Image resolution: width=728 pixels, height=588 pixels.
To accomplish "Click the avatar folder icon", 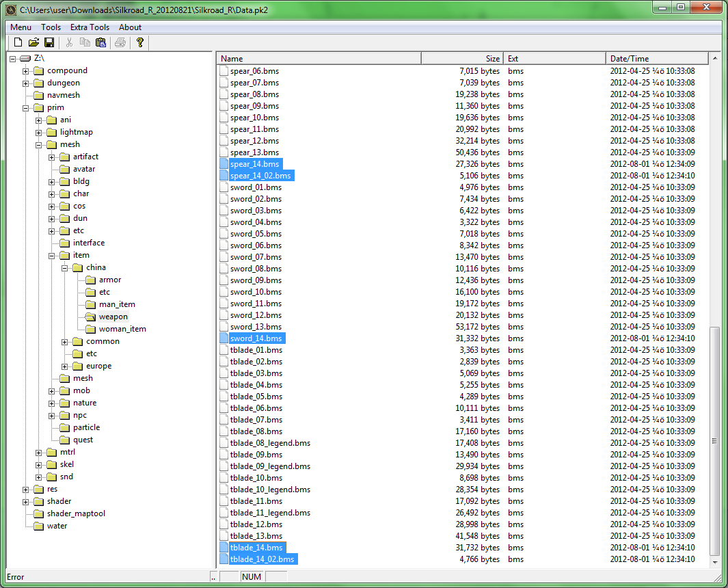I will point(64,169).
